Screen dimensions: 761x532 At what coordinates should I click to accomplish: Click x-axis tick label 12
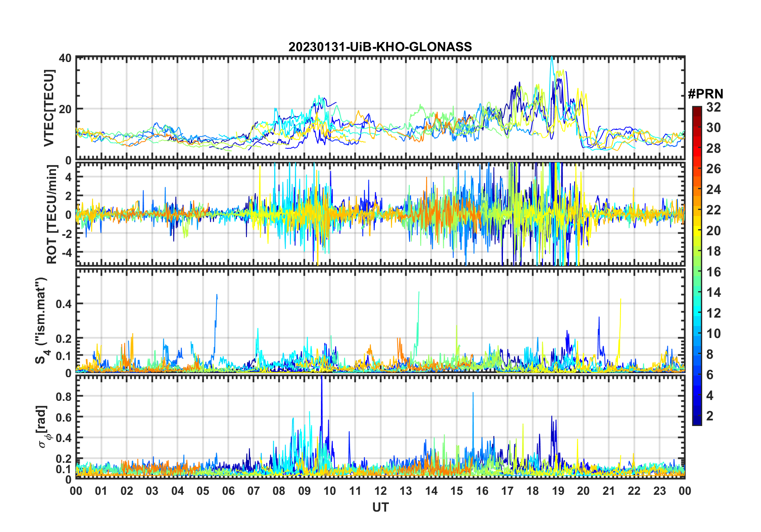click(380, 491)
